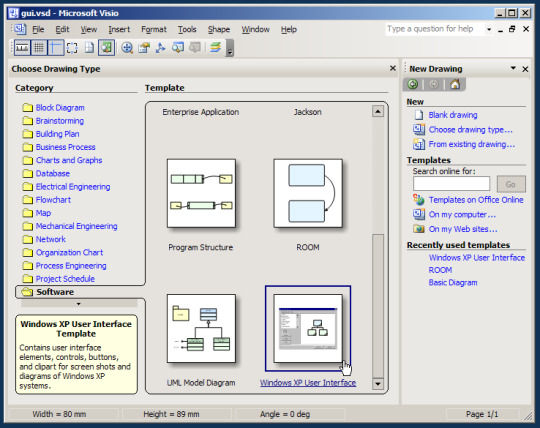Click template list scroll-up arrow
Screen dimensions: 540x428
click(378, 112)
